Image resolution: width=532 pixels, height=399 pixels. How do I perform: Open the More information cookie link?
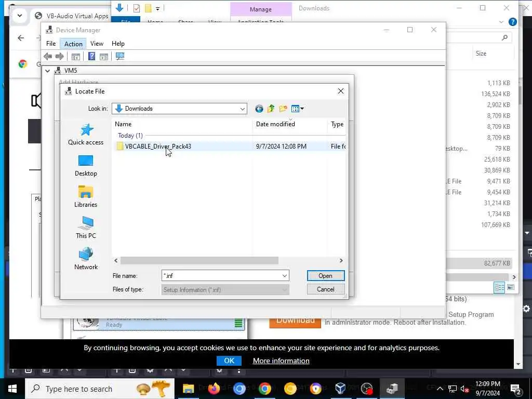[x=281, y=361]
